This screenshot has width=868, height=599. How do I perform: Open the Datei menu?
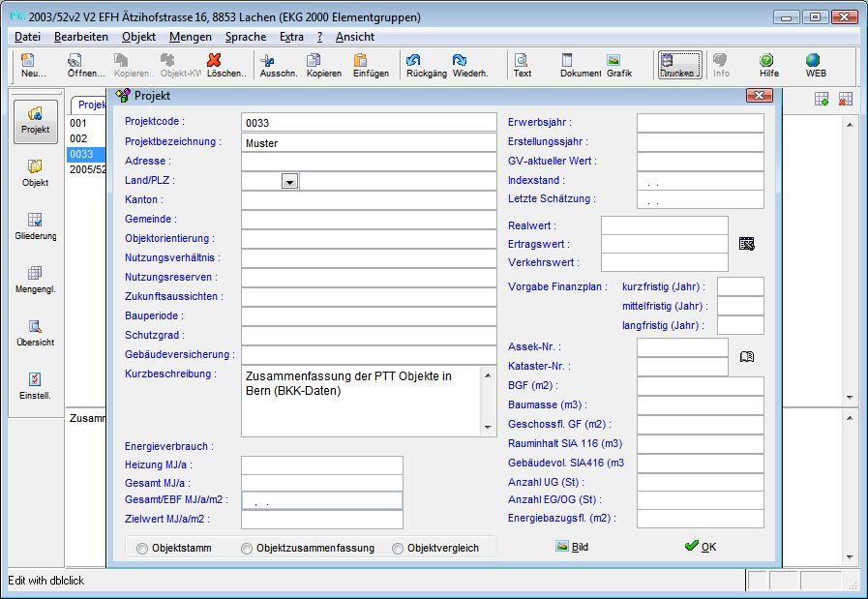pyautogui.click(x=28, y=37)
